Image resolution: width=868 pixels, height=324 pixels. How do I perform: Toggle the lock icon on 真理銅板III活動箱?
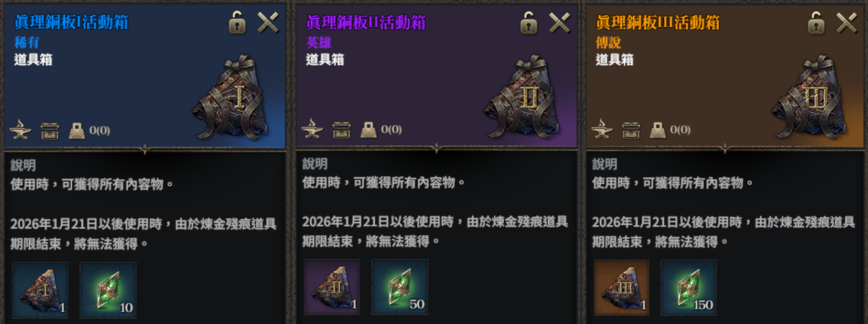[816, 22]
